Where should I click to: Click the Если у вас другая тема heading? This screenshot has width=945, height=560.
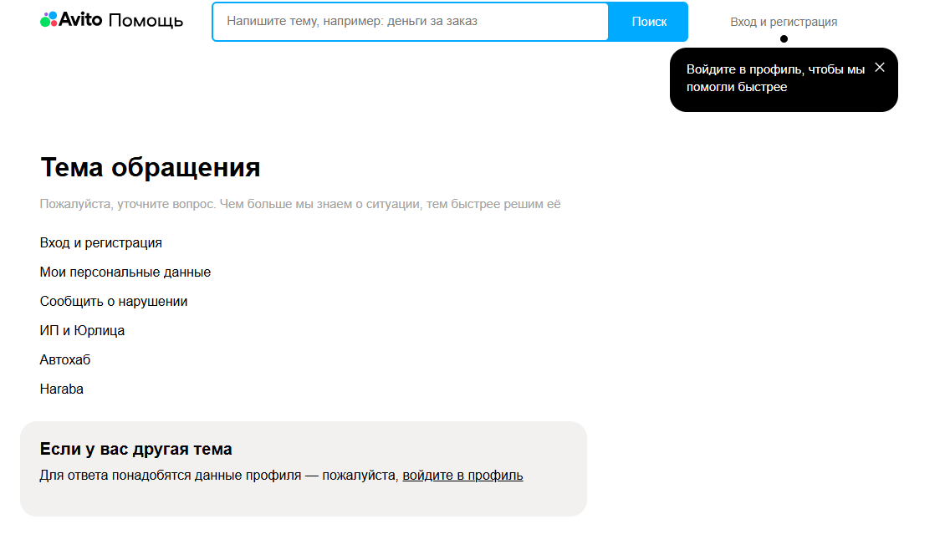pyautogui.click(x=135, y=449)
